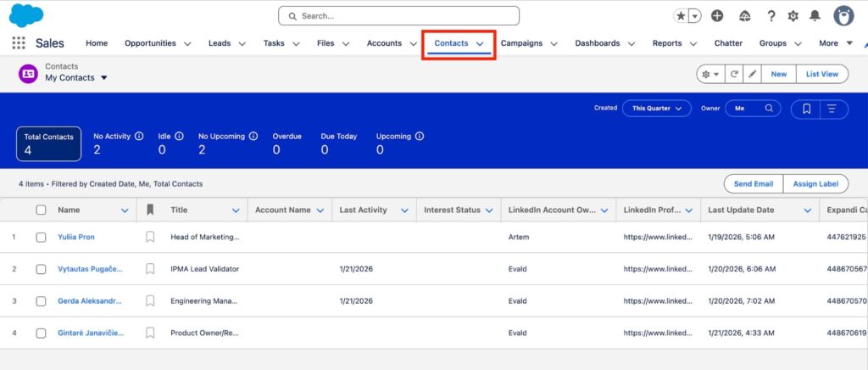Screen dimensions: 868x370
Task: Switch to the Opportunities tab
Action: pos(150,43)
